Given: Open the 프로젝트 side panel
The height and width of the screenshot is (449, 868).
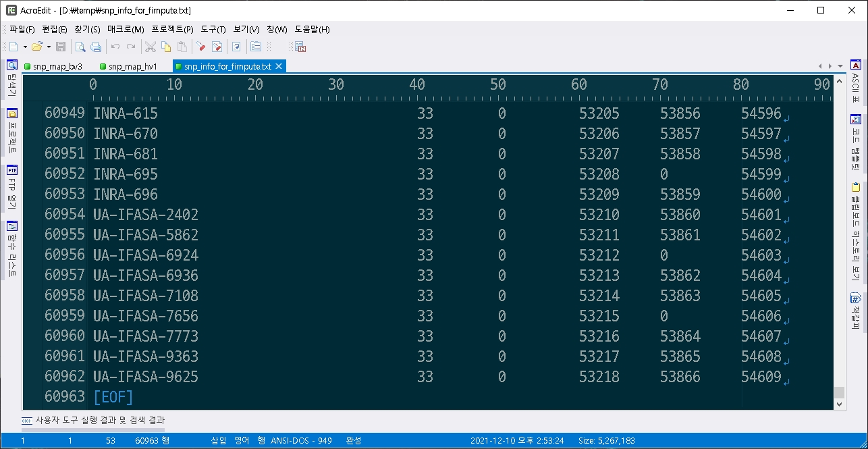Looking at the screenshot, I should click(x=11, y=131).
